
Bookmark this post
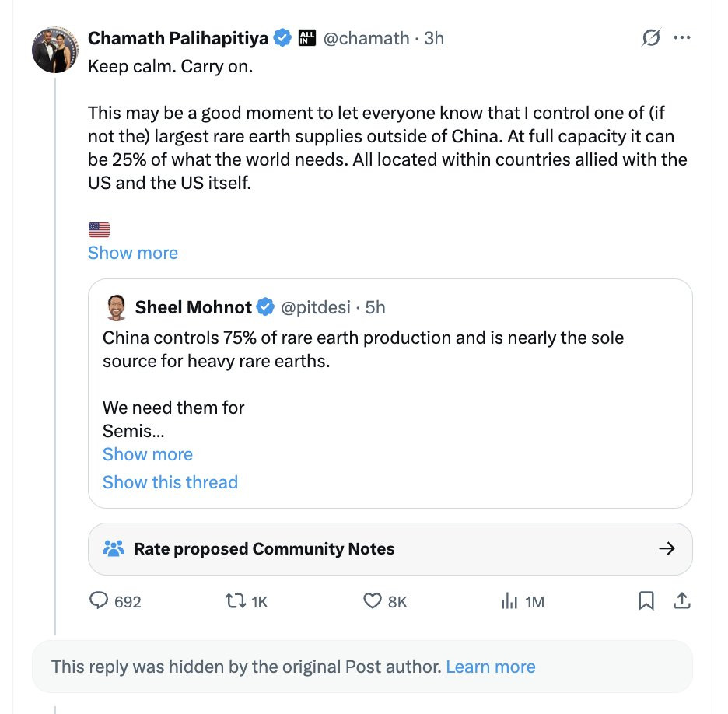[646, 601]
